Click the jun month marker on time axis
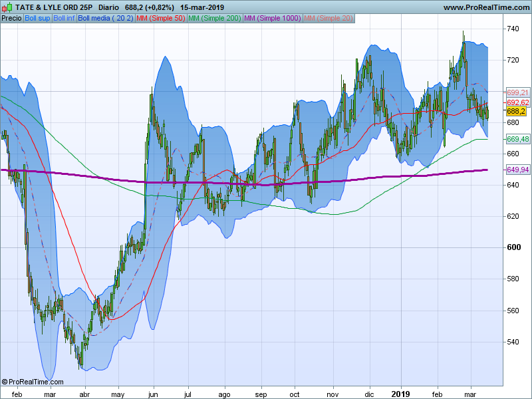Image resolution: width=532 pixels, height=399 pixels. pos(153,394)
